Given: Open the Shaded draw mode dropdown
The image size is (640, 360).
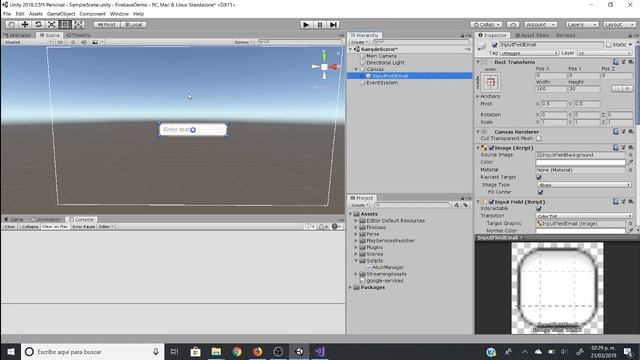Looking at the screenshot, I should (x=28, y=42).
